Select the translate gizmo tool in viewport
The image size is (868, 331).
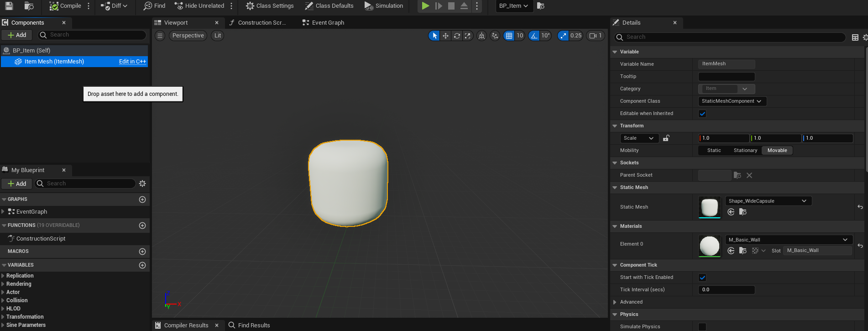point(445,36)
